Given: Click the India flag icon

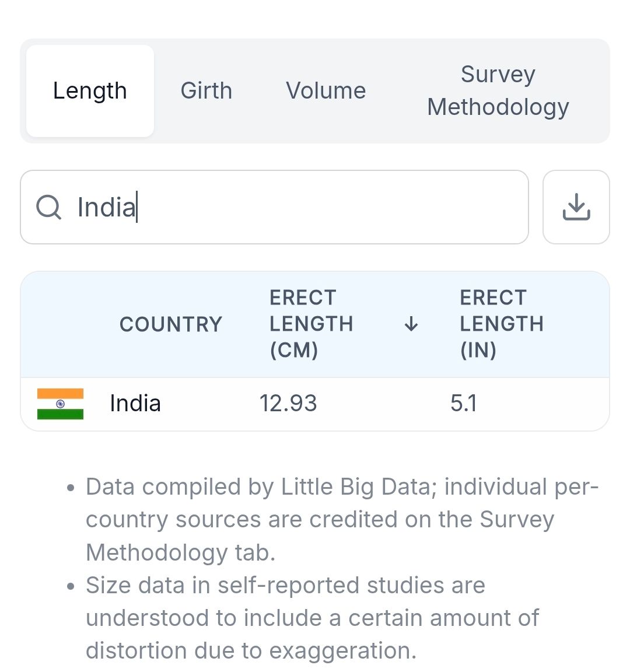Looking at the screenshot, I should tap(60, 404).
